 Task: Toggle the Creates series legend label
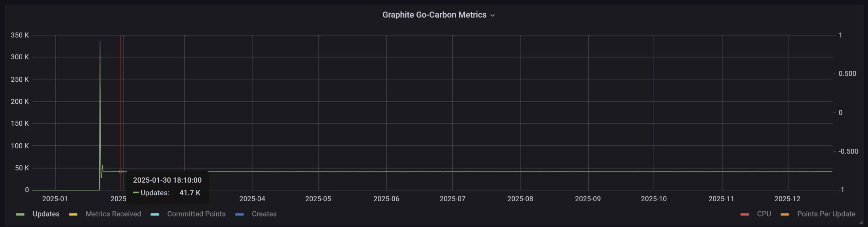click(264, 214)
